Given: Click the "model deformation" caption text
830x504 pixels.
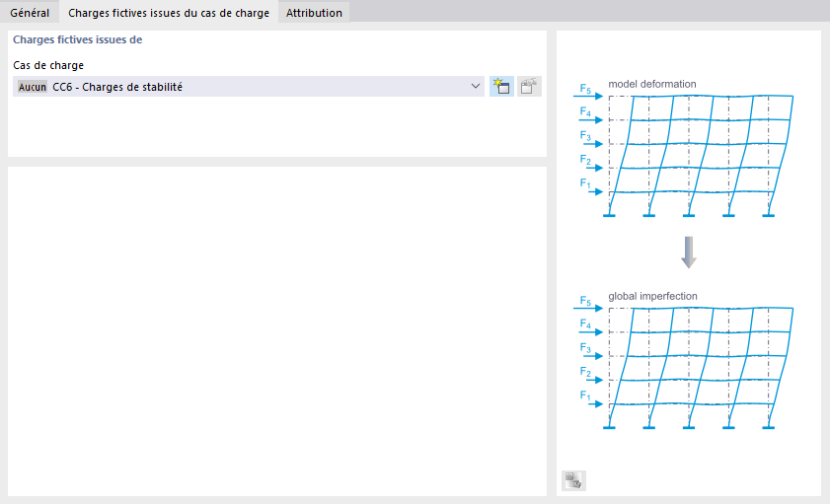Looking at the screenshot, I should pos(652,84).
